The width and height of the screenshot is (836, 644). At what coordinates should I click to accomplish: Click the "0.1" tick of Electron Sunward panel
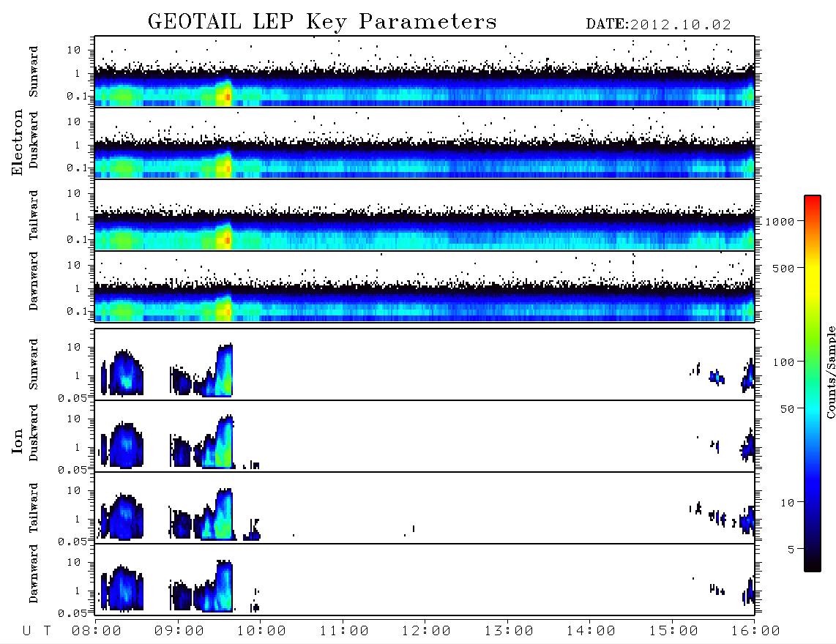click(x=77, y=96)
